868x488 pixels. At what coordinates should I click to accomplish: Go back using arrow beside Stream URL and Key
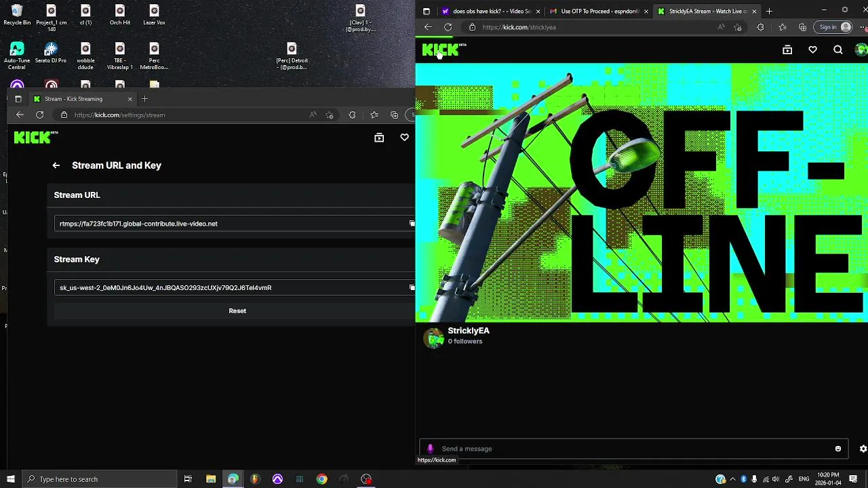click(x=56, y=165)
